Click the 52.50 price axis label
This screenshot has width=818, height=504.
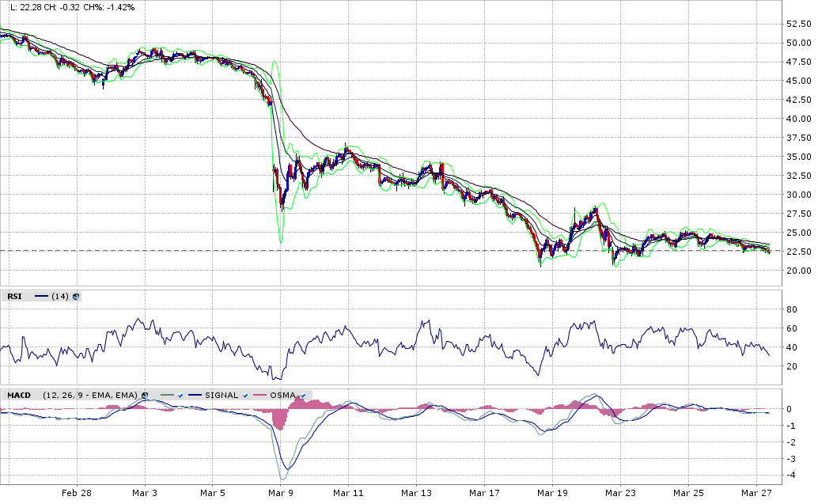pyautogui.click(x=799, y=24)
